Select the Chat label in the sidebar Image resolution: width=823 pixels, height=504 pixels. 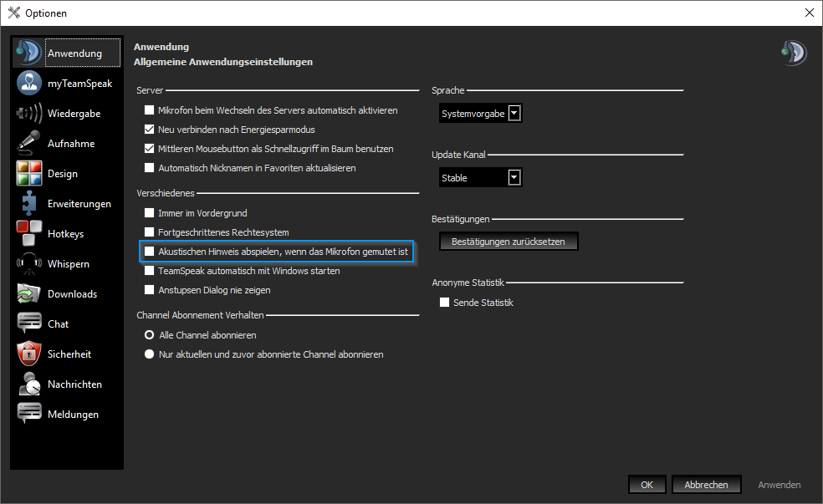pos(59,324)
